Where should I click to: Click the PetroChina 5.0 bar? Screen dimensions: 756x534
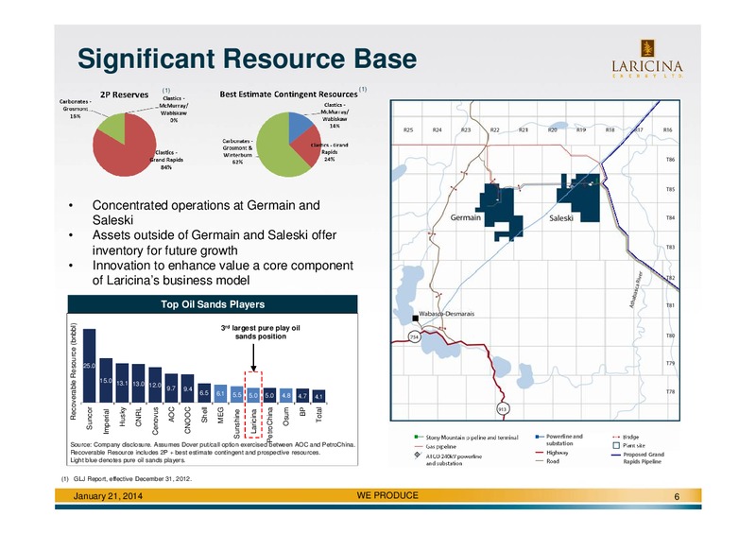[x=269, y=395]
